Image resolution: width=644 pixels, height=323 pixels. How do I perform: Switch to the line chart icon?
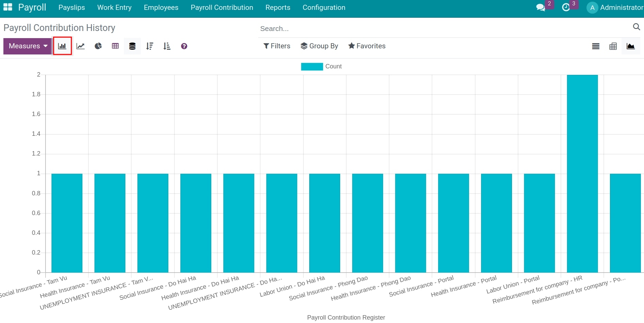click(x=80, y=46)
